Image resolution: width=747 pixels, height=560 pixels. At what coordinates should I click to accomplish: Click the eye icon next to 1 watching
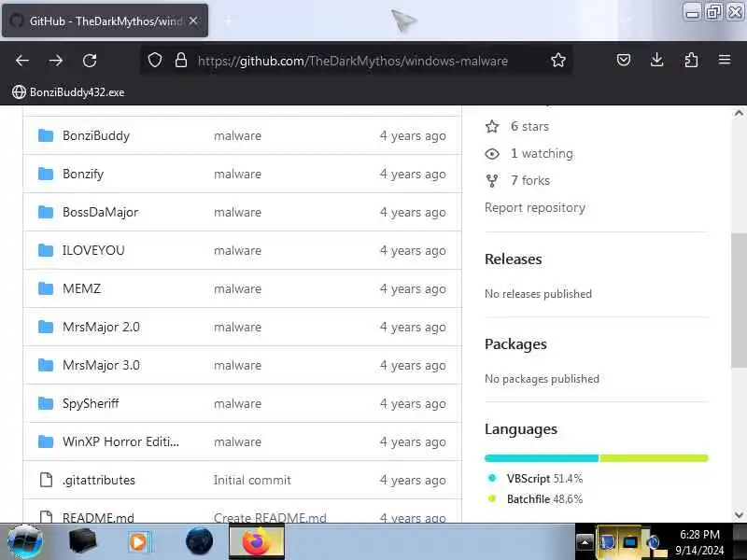pyautogui.click(x=492, y=154)
